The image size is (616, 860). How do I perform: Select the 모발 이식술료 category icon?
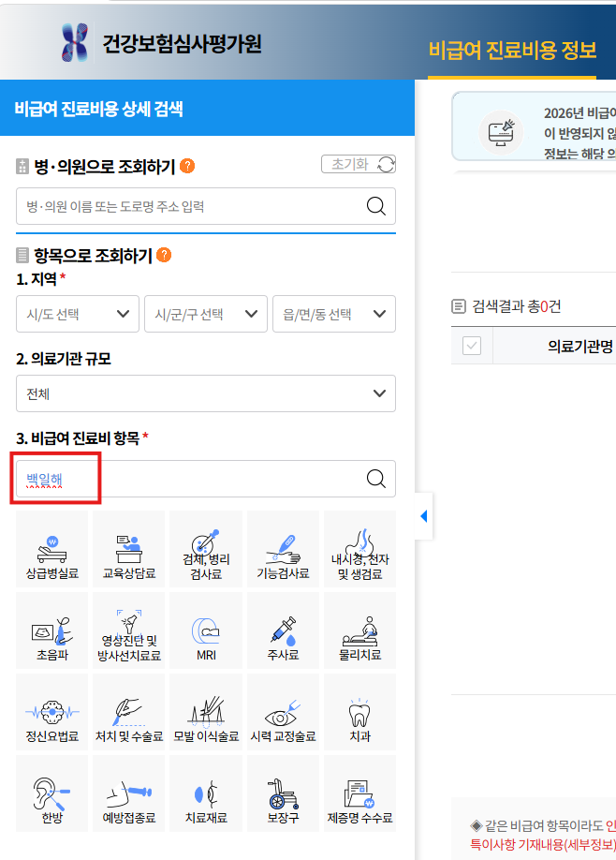[206, 712]
